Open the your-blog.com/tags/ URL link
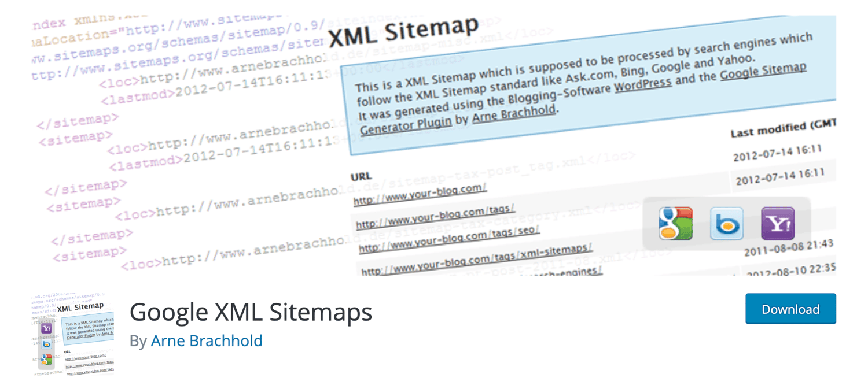Image resolution: width=868 pixels, height=389 pixels. tap(435, 216)
